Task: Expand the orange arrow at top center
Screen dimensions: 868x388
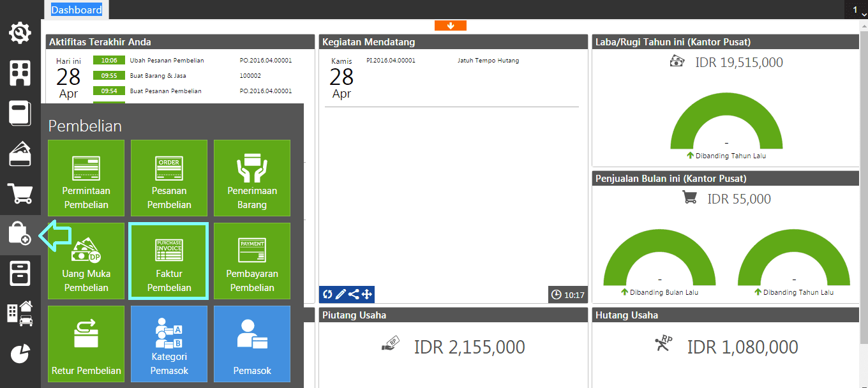Action: pos(451,26)
